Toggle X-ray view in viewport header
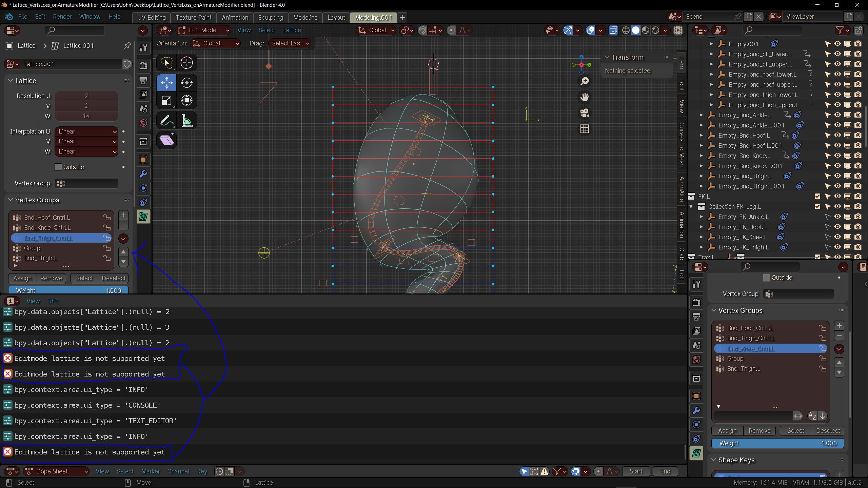The width and height of the screenshot is (868, 488). 613,30
